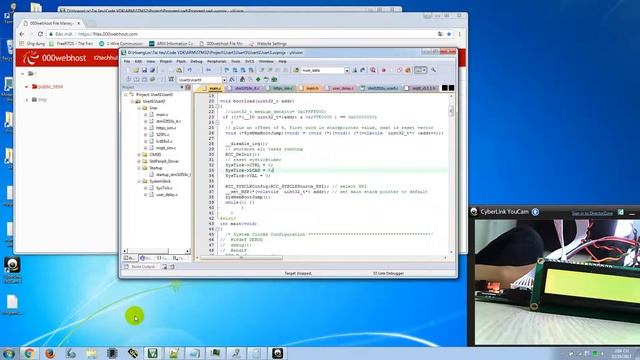Open the File menu in uVision

(x=127, y=61)
